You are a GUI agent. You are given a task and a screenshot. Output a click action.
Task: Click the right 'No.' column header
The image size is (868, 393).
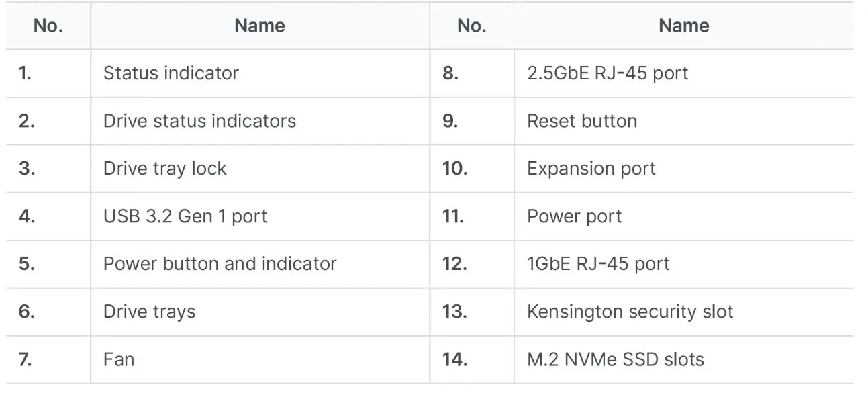pos(471,26)
